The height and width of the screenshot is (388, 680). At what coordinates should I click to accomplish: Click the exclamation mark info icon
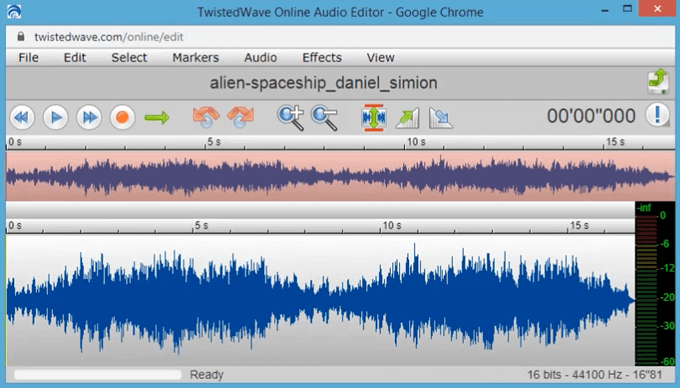pos(657,115)
